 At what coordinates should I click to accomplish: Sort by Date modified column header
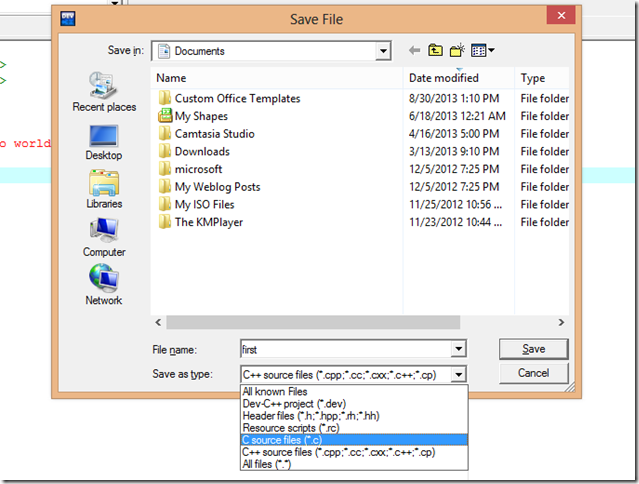click(x=459, y=78)
